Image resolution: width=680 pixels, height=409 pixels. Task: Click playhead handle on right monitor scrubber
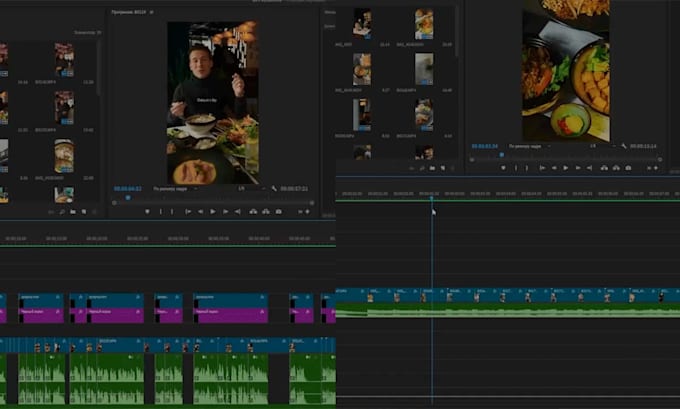pyautogui.click(x=502, y=155)
